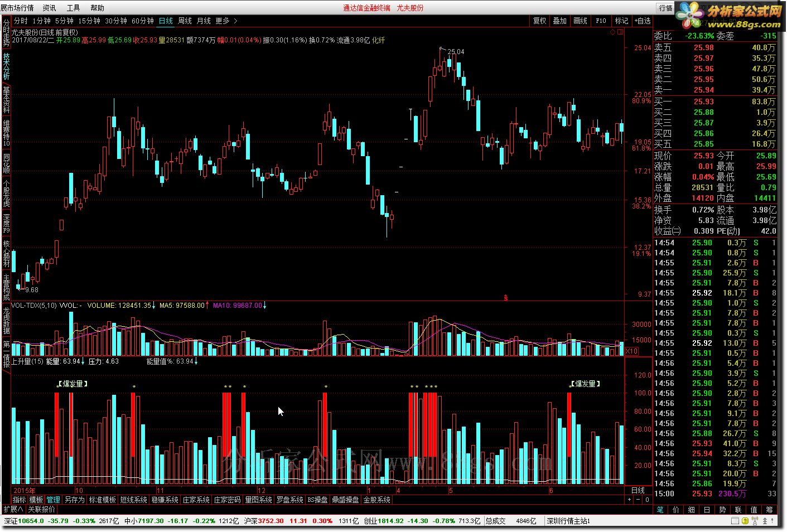
Task: Select the 筹 chips tab
Action: point(770,510)
